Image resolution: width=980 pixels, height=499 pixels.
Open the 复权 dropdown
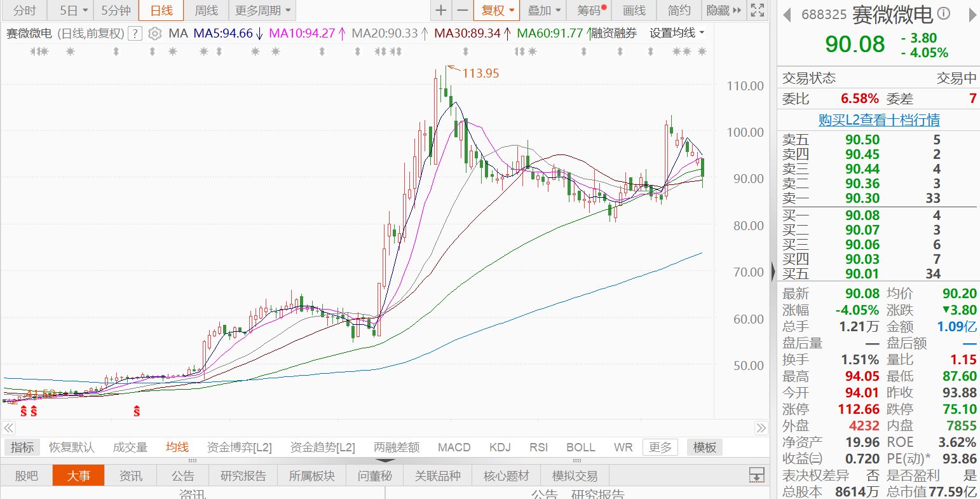click(x=497, y=10)
